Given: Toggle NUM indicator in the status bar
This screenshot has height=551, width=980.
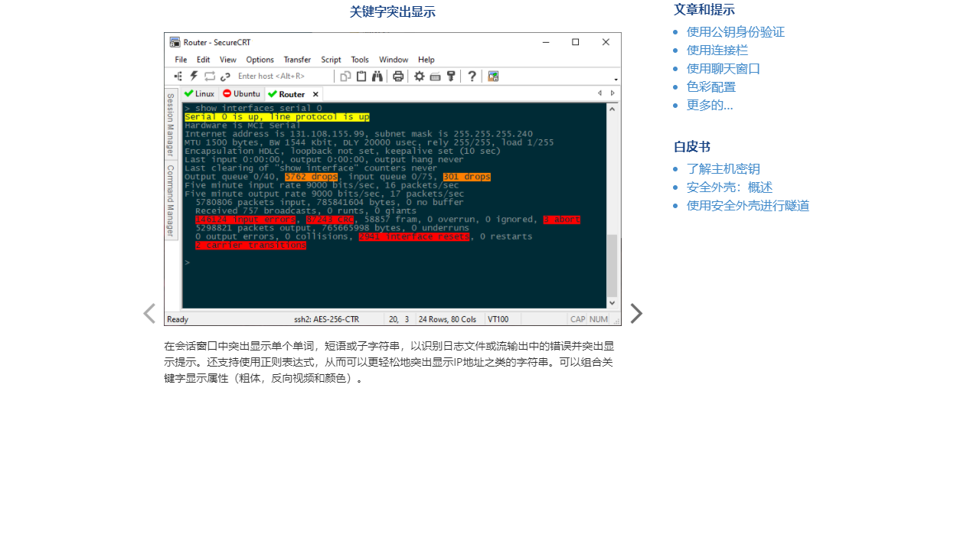Looking at the screenshot, I should click(597, 319).
